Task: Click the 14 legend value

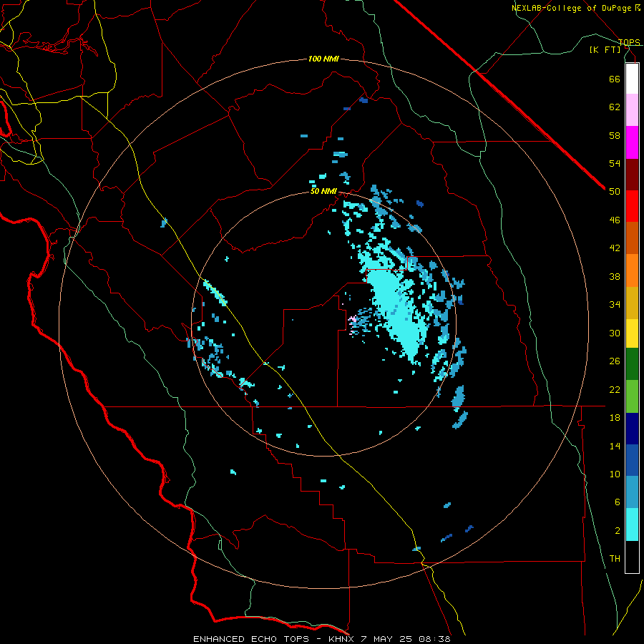Action: pos(615,446)
